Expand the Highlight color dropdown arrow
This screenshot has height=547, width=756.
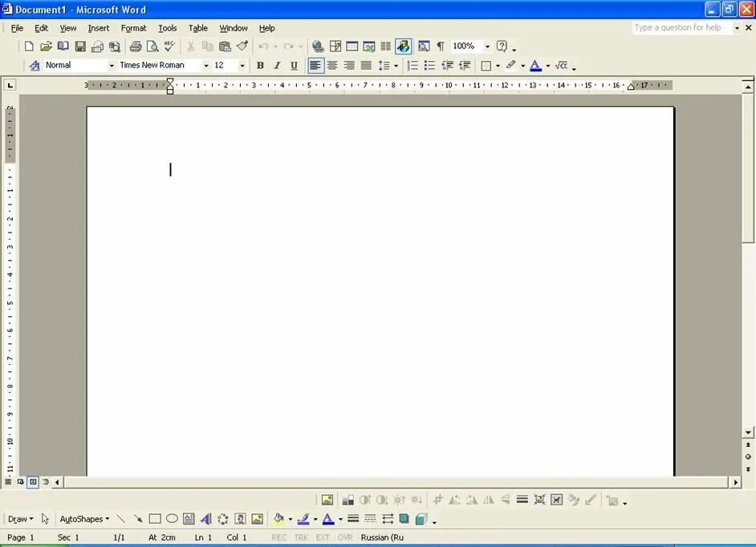coord(522,66)
